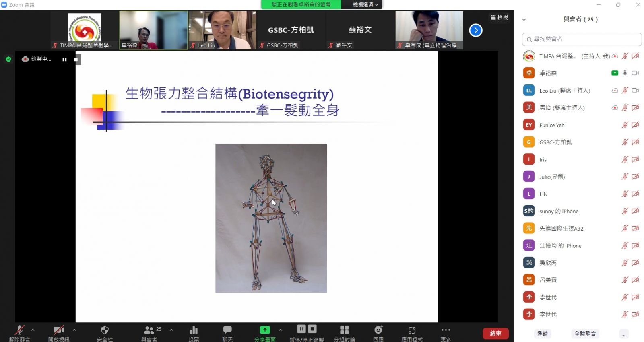Expand the audio options arrow beside 解除靜音
The height and width of the screenshot is (342, 644).
(33, 330)
